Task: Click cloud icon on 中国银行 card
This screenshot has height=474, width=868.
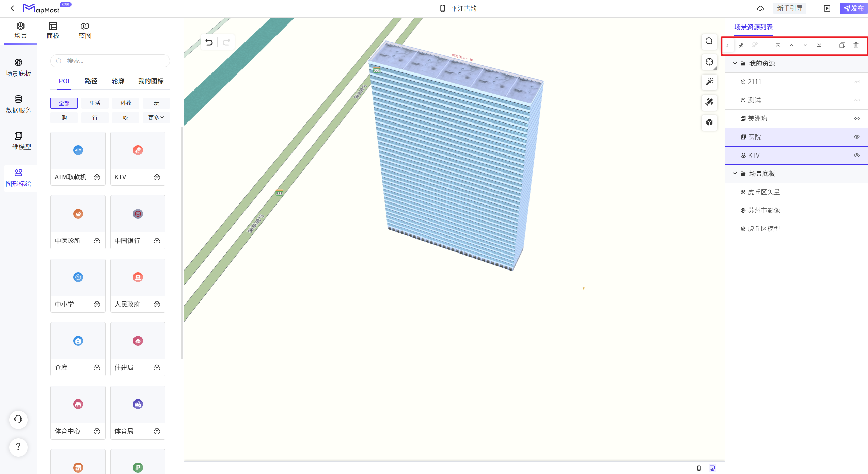Action: (157, 241)
